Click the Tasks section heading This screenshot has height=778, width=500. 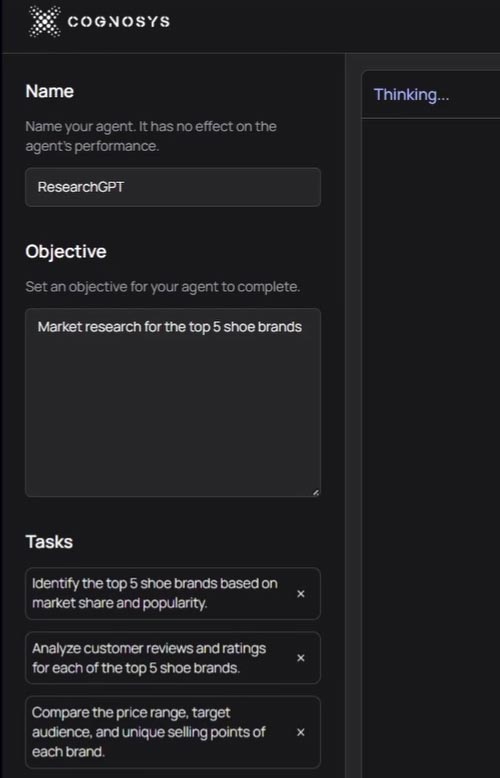[x=49, y=541]
